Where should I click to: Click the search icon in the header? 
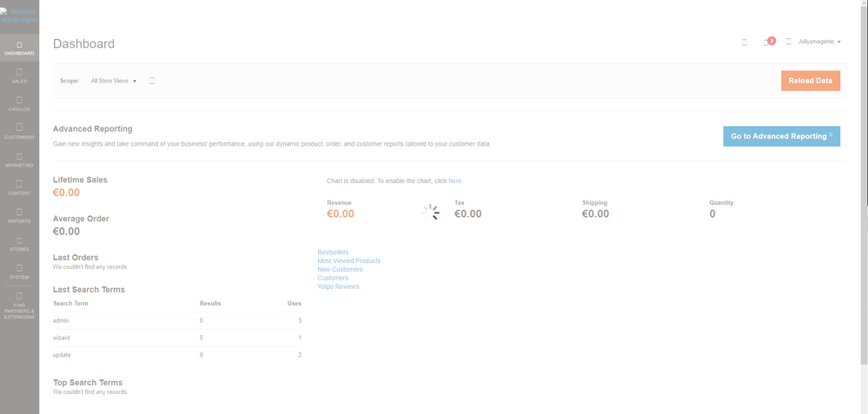click(x=745, y=42)
